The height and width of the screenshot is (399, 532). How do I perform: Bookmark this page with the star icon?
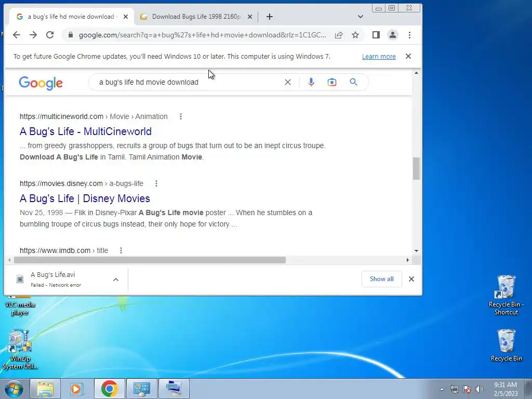click(x=355, y=35)
